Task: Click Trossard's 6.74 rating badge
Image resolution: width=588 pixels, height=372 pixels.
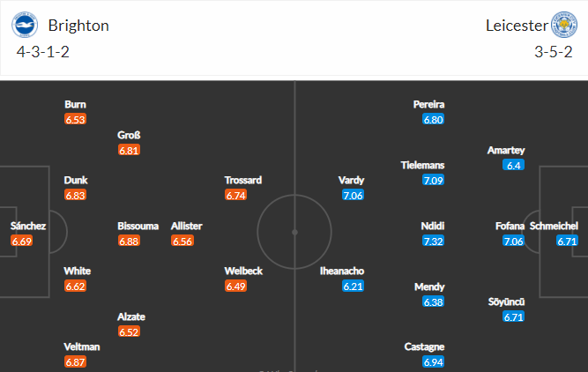Action: pos(235,195)
